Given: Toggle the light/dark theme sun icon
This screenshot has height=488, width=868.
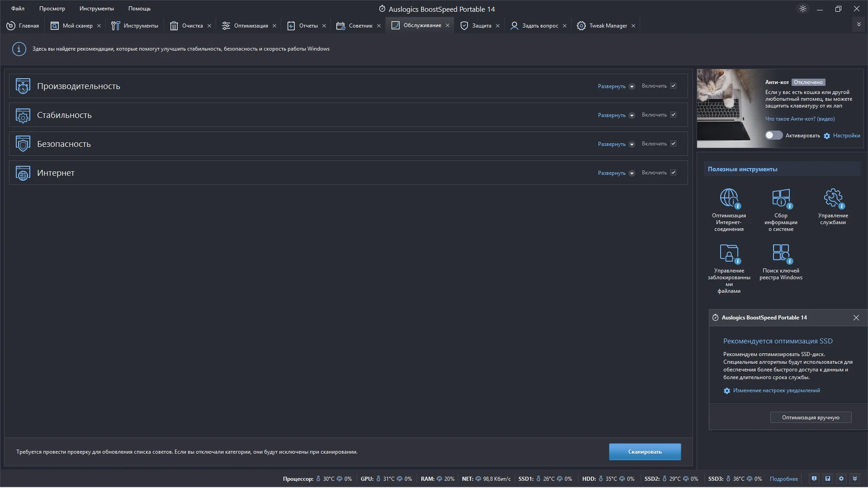Looking at the screenshot, I should point(803,9).
